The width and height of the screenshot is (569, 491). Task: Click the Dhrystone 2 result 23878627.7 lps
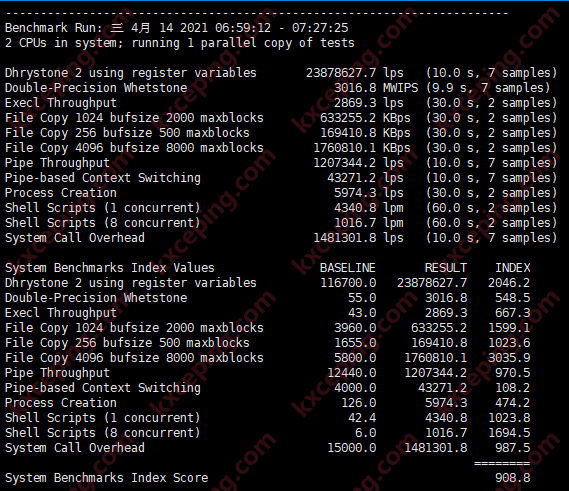pyautogui.click(x=355, y=73)
